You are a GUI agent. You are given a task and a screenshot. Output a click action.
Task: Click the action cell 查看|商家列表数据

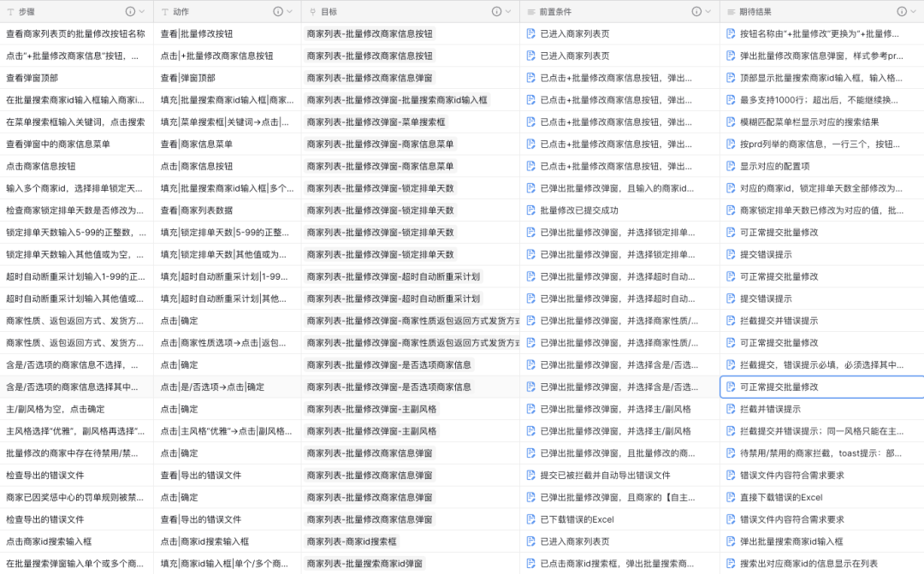228,210
